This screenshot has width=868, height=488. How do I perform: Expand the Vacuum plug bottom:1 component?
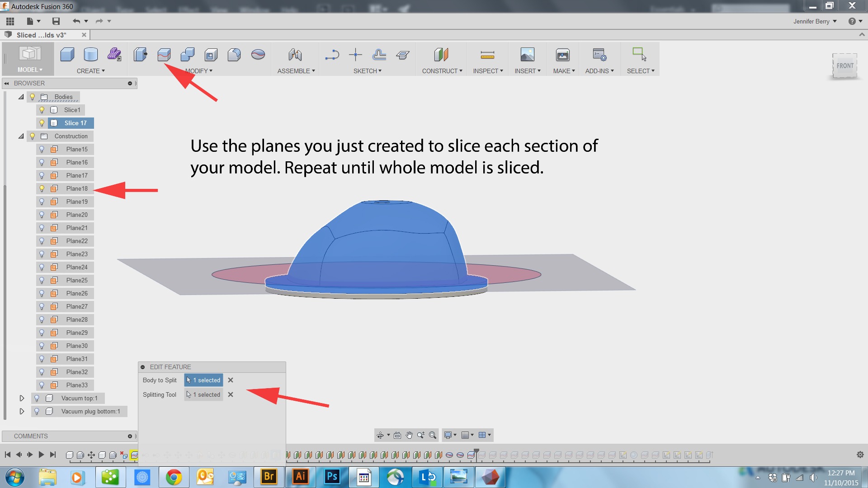(x=21, y=411)
